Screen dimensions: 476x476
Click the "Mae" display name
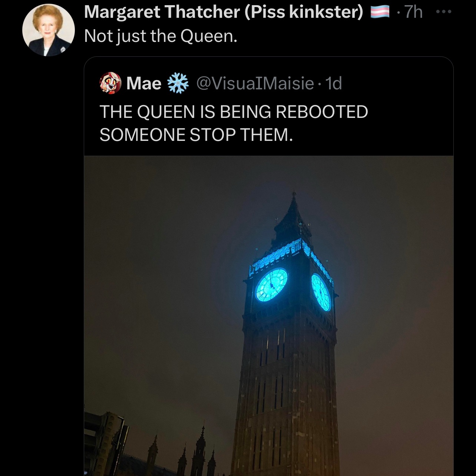(143, 83)
